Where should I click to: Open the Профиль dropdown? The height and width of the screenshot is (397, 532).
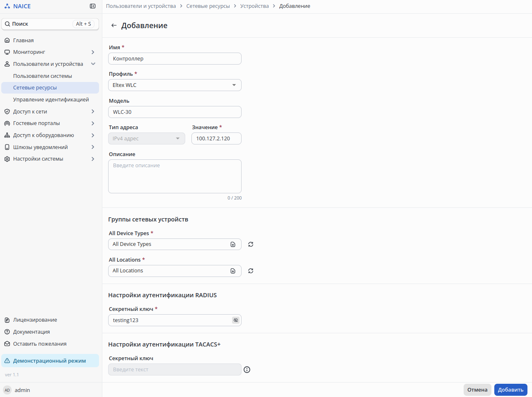[174, 85]
